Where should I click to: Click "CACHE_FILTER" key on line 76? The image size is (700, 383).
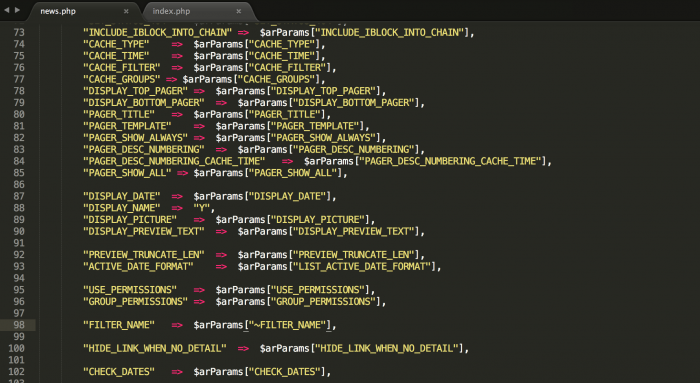(121, 67)
